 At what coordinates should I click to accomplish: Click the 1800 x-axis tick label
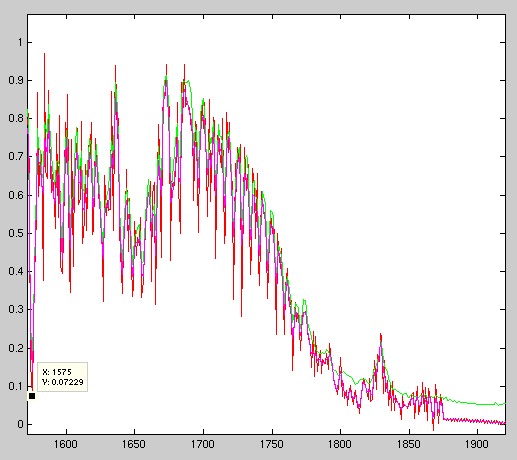340,444
